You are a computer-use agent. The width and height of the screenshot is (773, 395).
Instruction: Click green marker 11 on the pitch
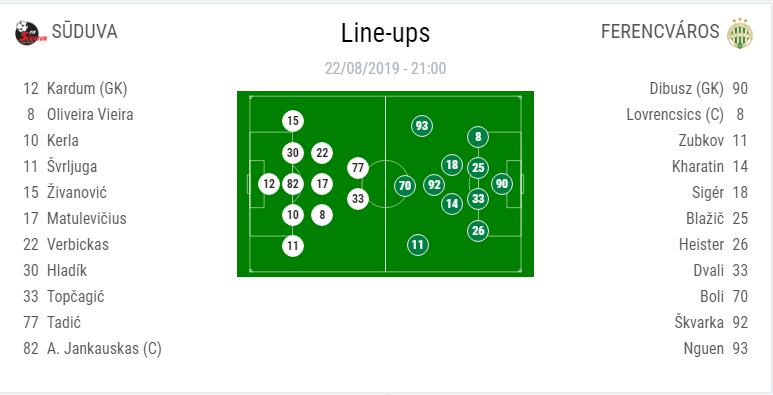click(x=418, y=245)
